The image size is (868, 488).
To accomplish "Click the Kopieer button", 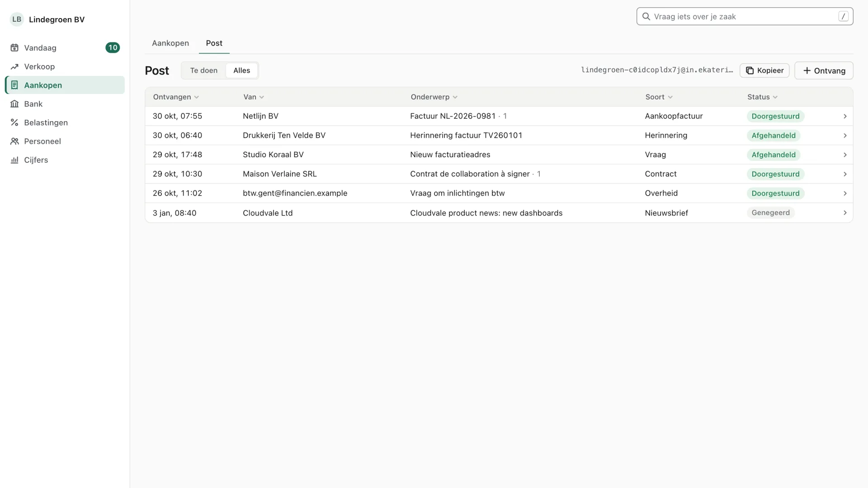I will (x=764, y=70).
